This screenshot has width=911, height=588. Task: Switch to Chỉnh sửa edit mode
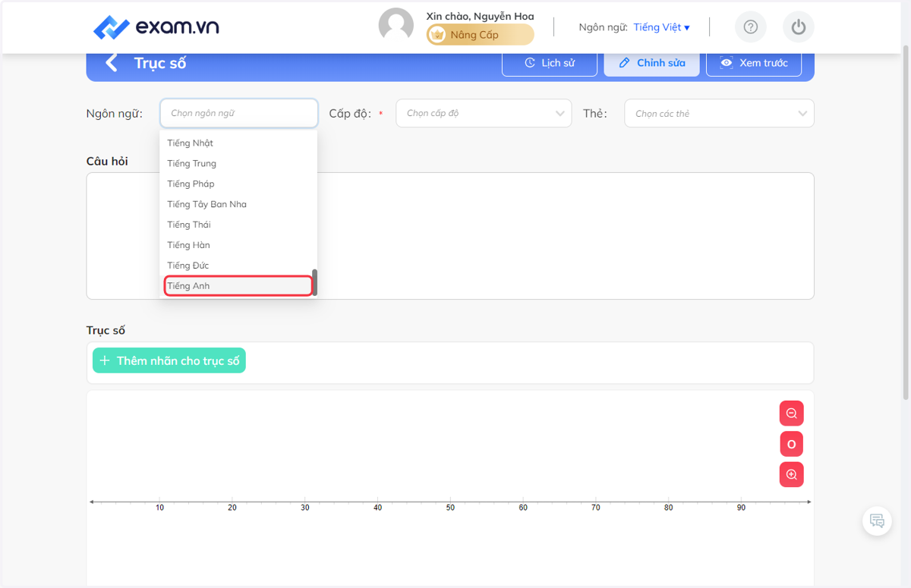pos(651,63)
